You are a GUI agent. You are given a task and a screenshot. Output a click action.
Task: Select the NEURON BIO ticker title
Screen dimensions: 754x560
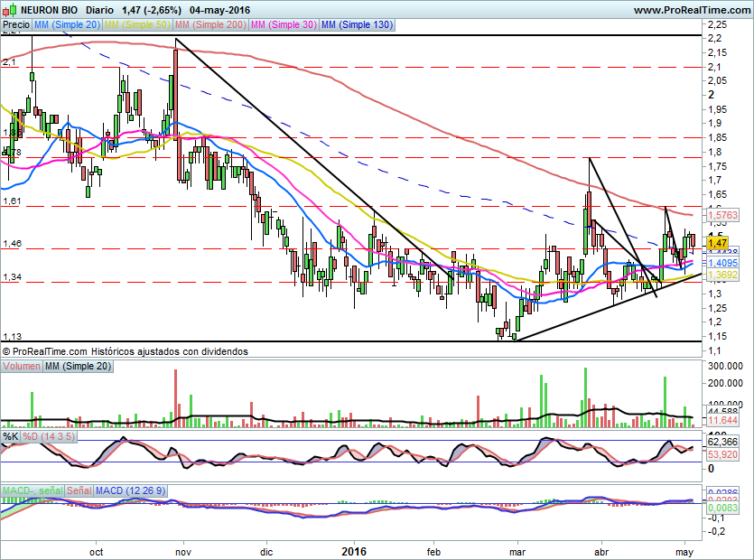click(x=49, y=10)
